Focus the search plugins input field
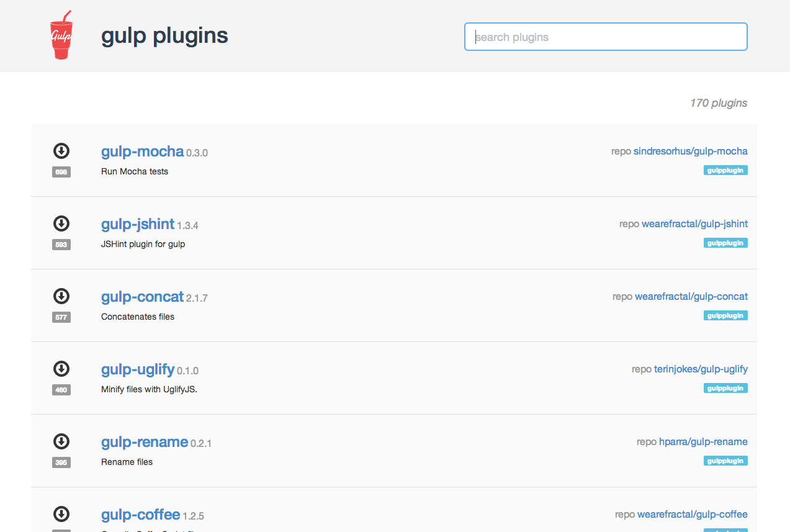 tap(606, 37)
